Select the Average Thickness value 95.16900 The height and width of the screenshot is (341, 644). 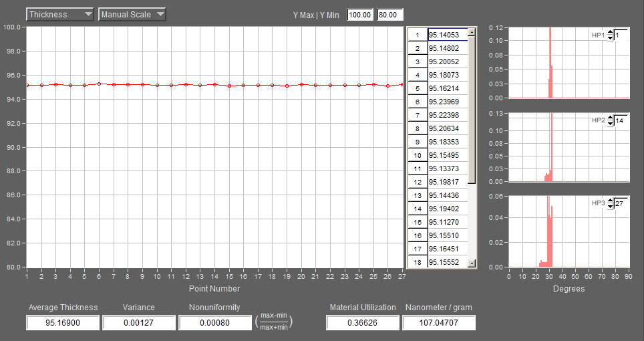tap(63, 322)
